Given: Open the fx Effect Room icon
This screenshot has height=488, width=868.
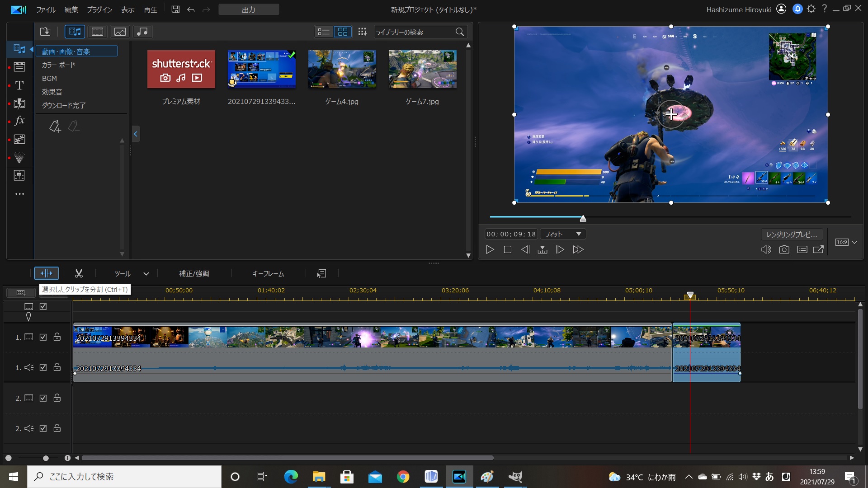Looking at the screenshot, I should [19, 121].
